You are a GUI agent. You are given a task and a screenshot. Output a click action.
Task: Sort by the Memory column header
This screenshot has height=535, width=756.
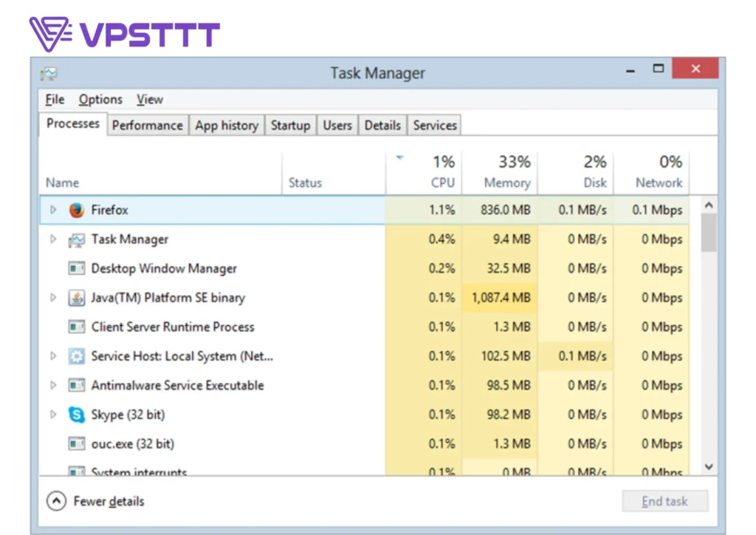pos(500,173)
